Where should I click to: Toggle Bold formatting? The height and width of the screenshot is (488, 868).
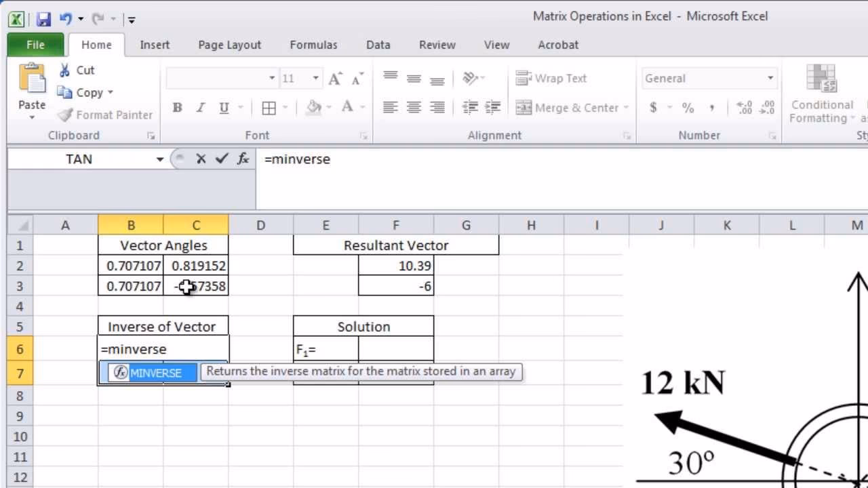coord(177,107)
